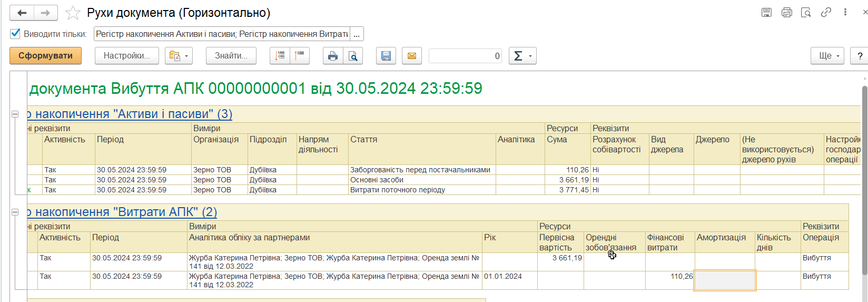Image resolution: width=868 pixels, height=302 pixels.
Task: Click the 'Стаття' column header
Action: [422, 149]
